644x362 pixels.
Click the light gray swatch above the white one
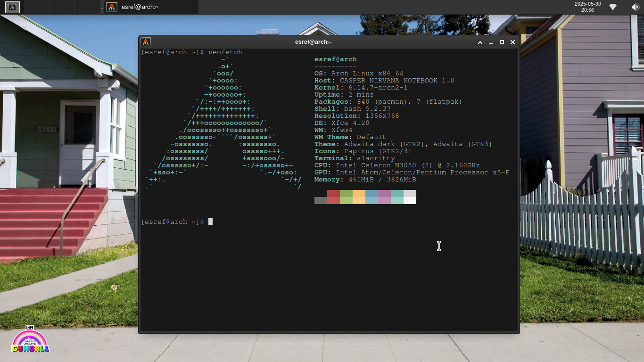point(410,193)
